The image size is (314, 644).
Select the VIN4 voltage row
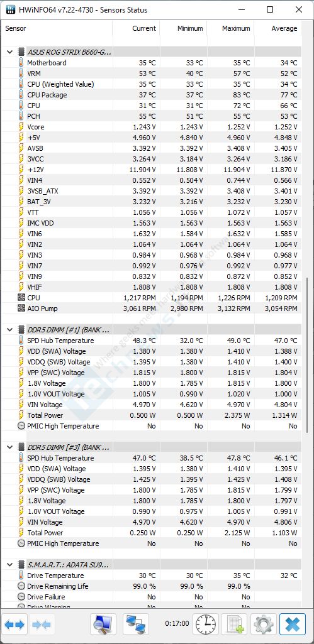[x=152, y=180]
